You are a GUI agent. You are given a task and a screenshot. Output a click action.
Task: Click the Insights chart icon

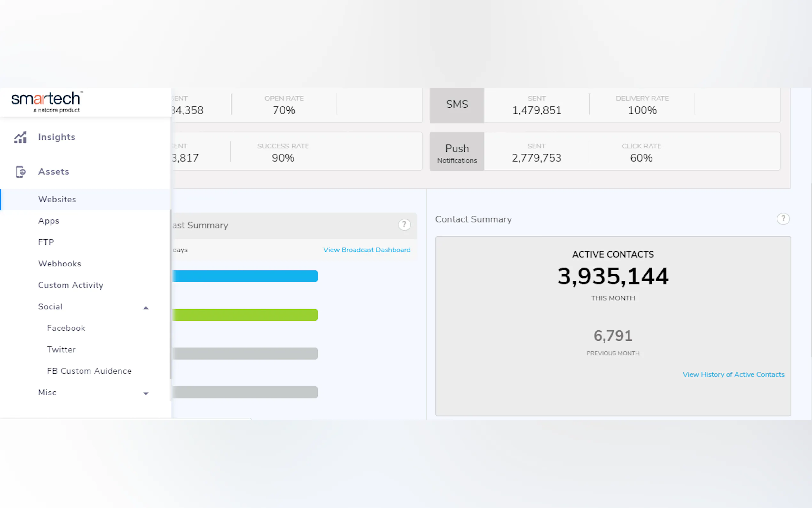coord(20,138)
